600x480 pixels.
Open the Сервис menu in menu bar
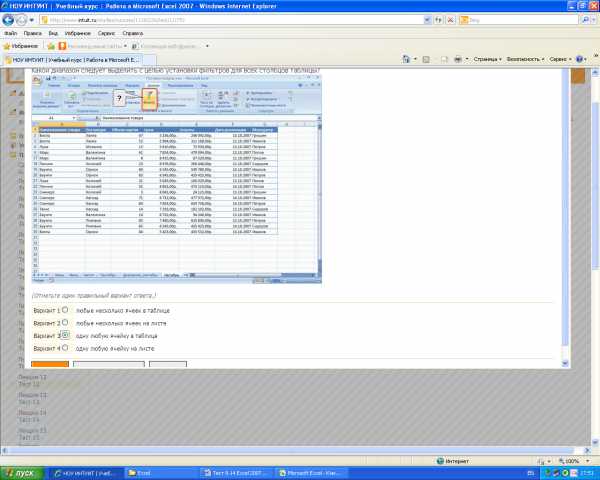click(x=106, y=34)
